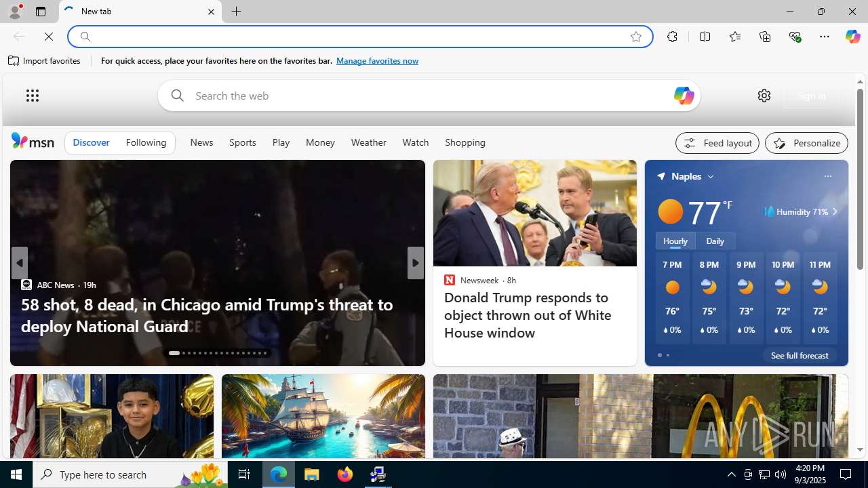Open the Discover tab
Image resolution: width=868 pixels, height=488 pixels.
point(91,142)
